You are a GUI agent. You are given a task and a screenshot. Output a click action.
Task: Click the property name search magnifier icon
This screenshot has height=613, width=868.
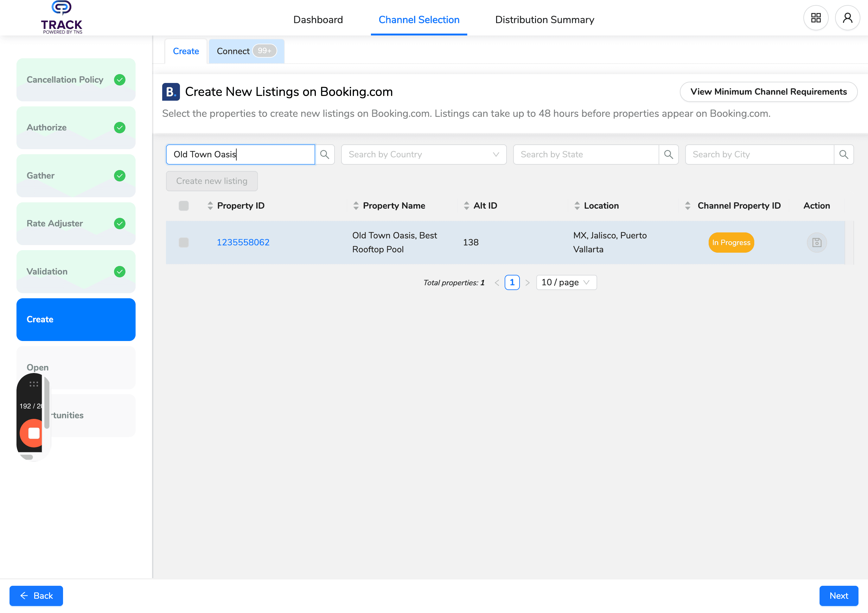[325, 155]
